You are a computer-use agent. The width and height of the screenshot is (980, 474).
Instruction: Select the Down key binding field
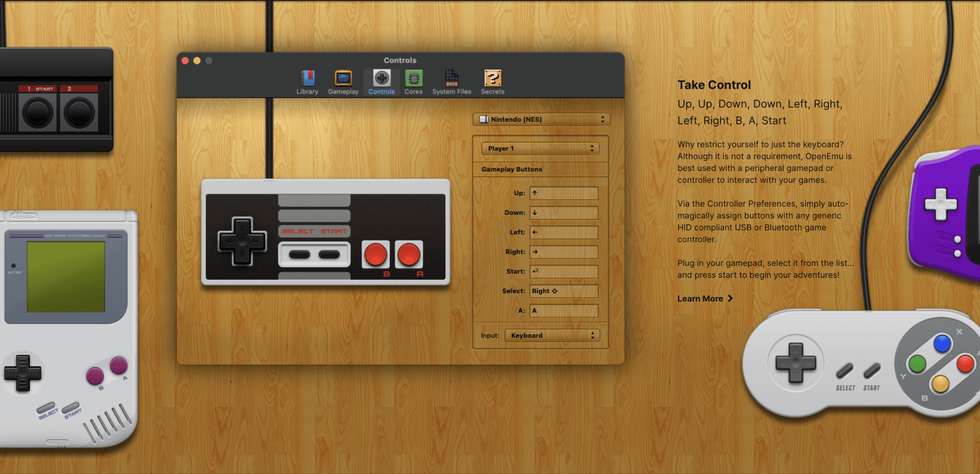[x=563, y=213]
